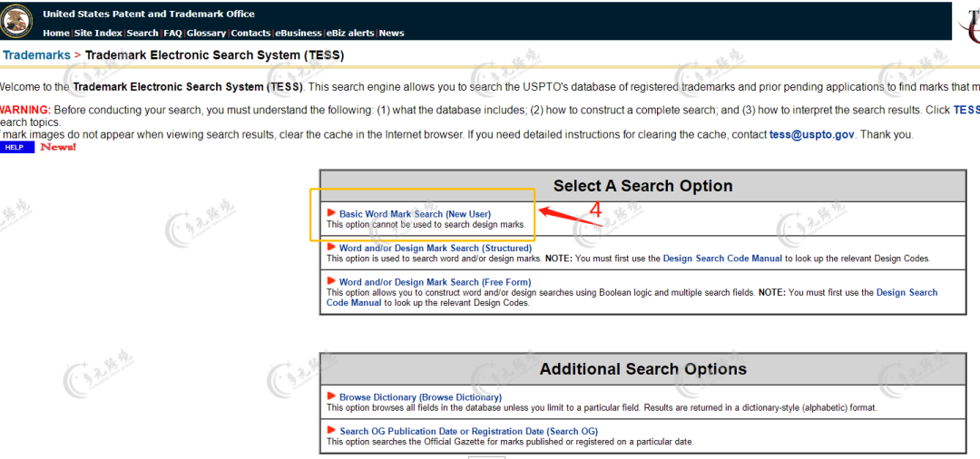The width and height of the screenshot is (980, 459).
Task: Open the Site Index link
Action: tap(98, 33)
